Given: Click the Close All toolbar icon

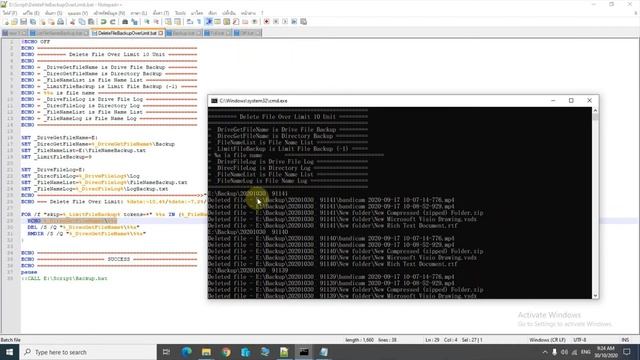Looking at the screenshot, I should [x=51, y=22].
